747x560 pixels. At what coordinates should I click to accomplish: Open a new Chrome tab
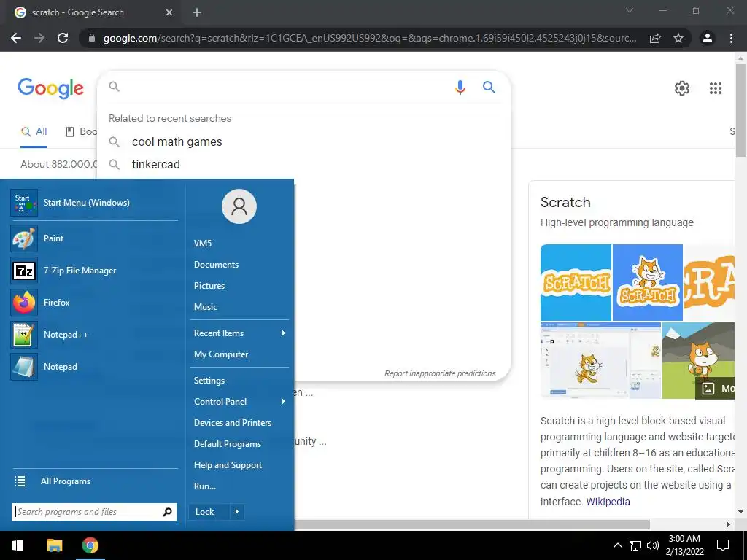pos(197,12)
